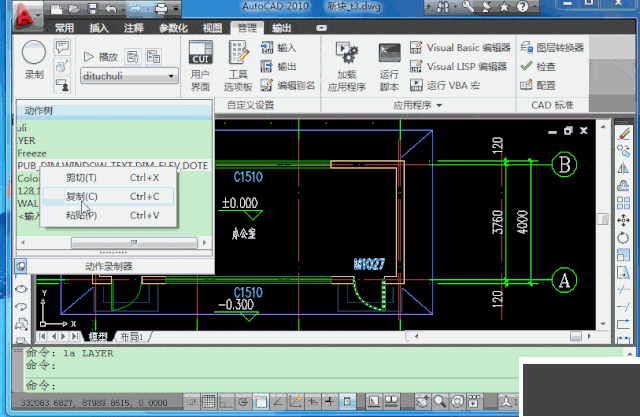Open the Visual Basic editor
Viewport: 640px width, 417px height.
tap(458, 47)
